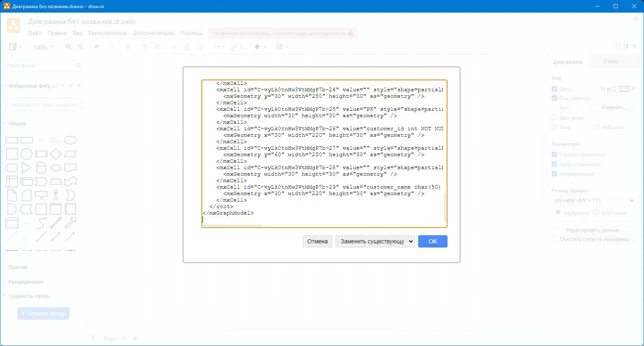Click the shape search magnifier icon
Screen dimensions: 644x346
(78, 65)
